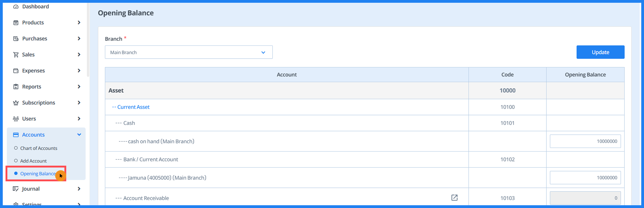Click the Reports clipboard icon
644x208 pixels.
16,87
